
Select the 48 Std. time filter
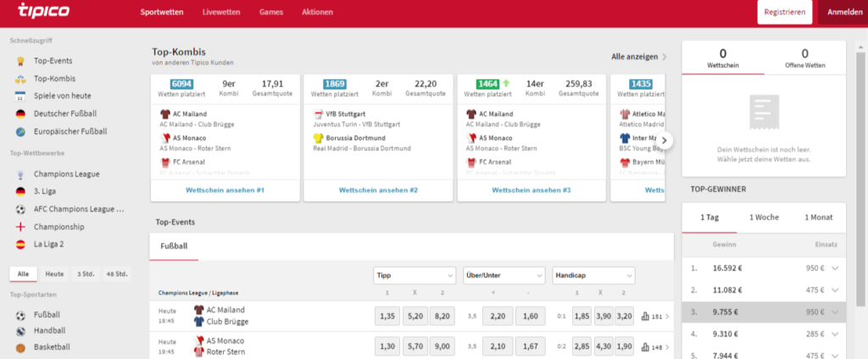click(x=117, y=273)
